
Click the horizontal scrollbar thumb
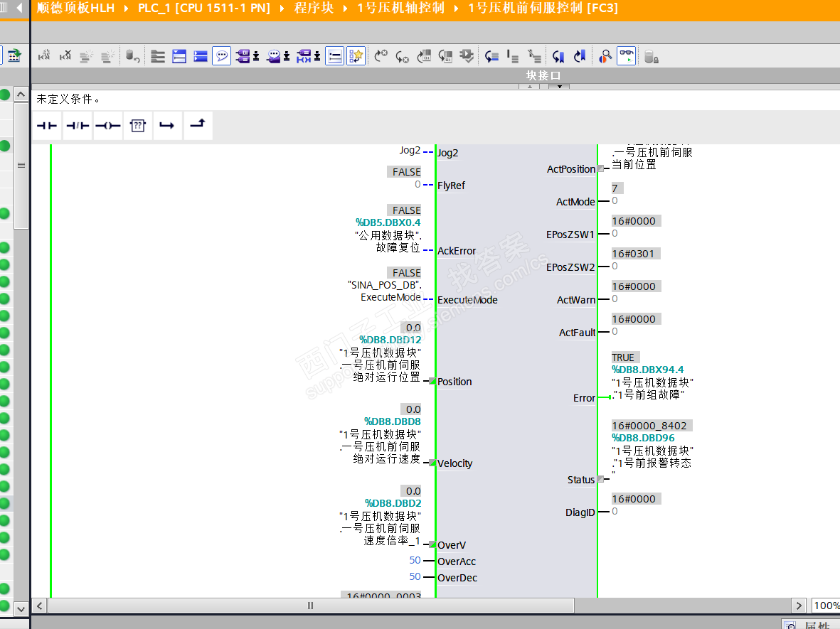pyautogui.click(x=311, y=606)
